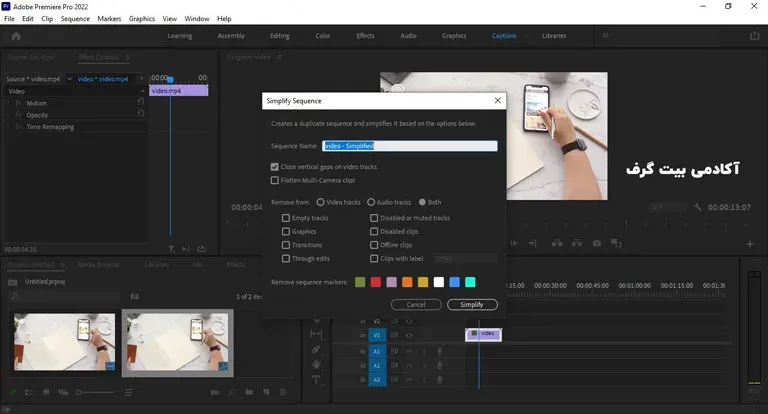Click the Cancel button in dialog
Viewport: 768px width, 414px height.
pyautogui.click(x=416, y=305)
